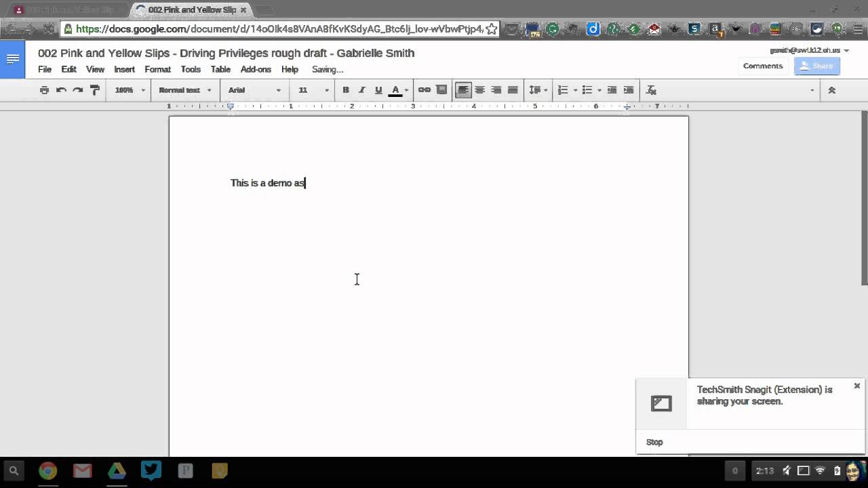
Task: Click the Undo arrow icon
Action: pyautogui.click(x=61, y=90)
